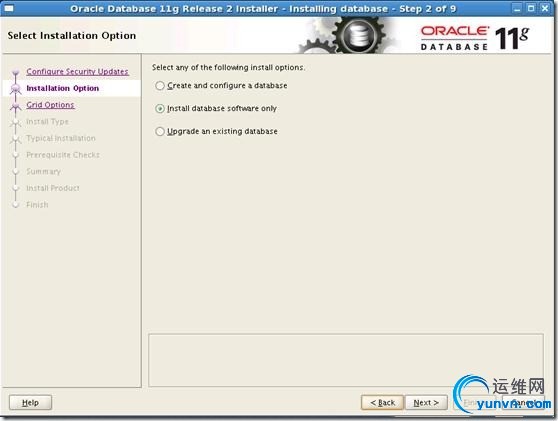Choose Install database software only
This screenshot has width=558, height=421.
point(216,109)
